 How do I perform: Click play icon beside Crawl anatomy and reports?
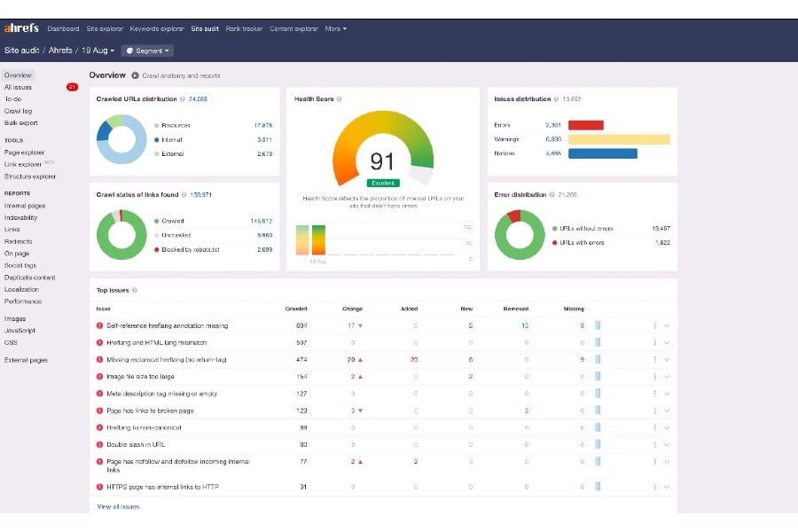(135, 75)
